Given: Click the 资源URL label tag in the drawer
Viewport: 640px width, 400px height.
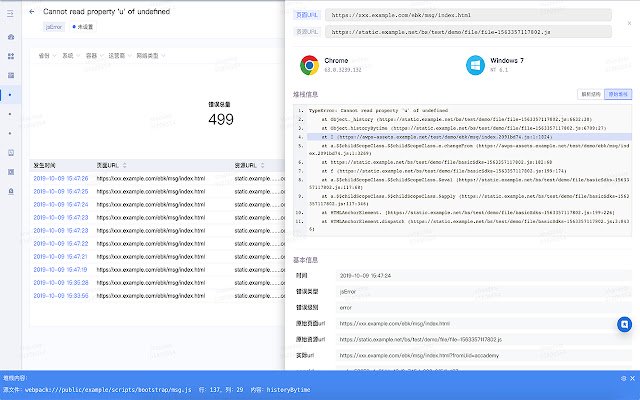Looking at the screenshot, I should click(307, 32).
